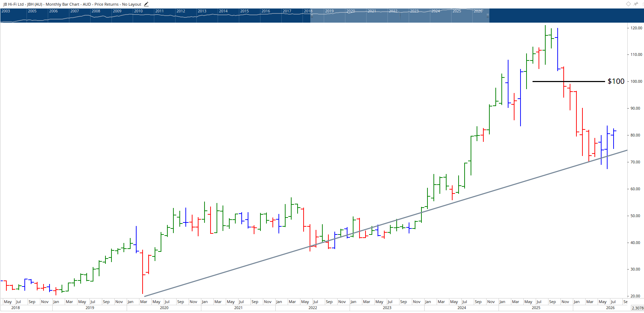The height and width of the screenshot is (313, 644).
Task: Click 2009 in the navigator strip
Action: pyautogui.click(x=117, y=11)
